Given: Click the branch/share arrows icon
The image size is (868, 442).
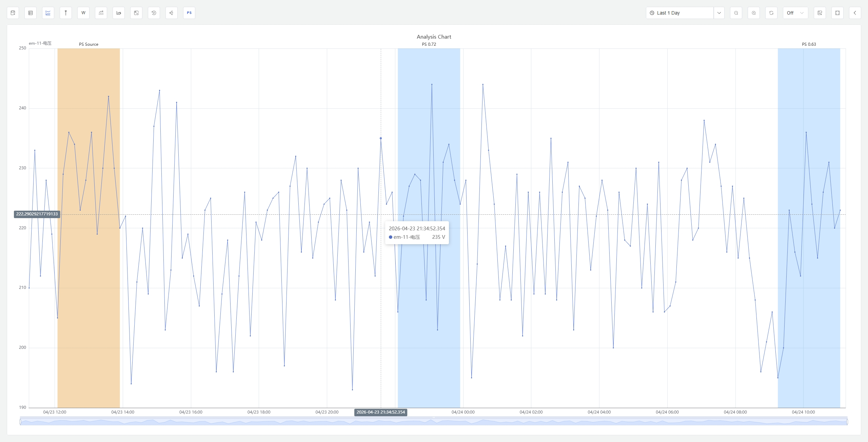Looking at the screenshot, I should point(172,13).
